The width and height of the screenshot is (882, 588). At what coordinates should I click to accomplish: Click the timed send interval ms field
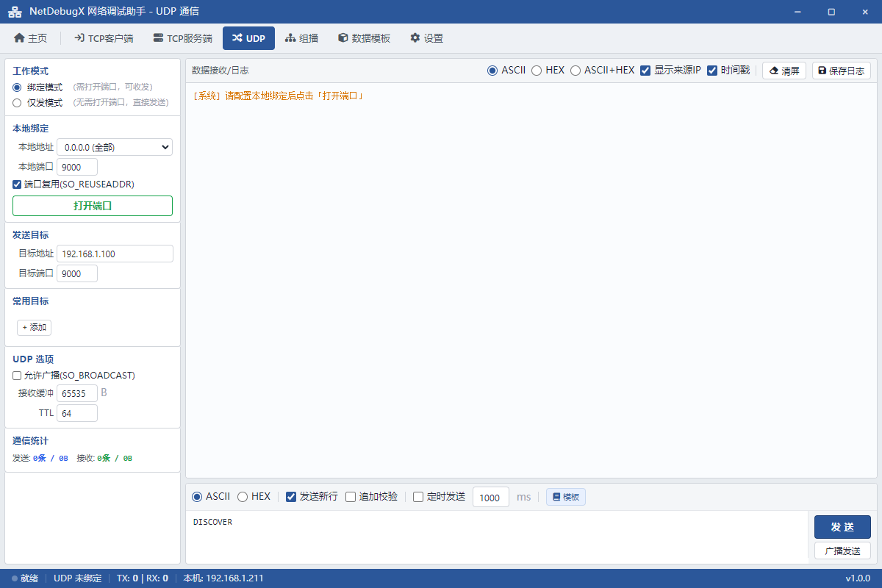coord(491,498)
